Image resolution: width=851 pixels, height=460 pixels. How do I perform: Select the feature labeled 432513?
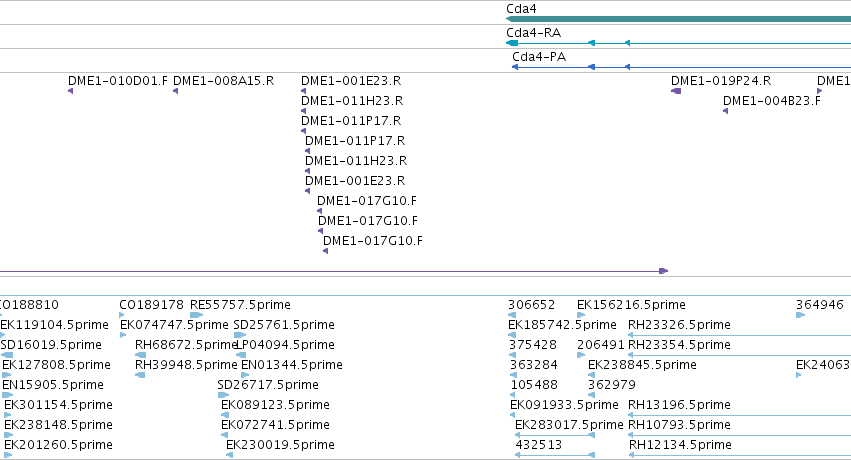pos(538,445)
